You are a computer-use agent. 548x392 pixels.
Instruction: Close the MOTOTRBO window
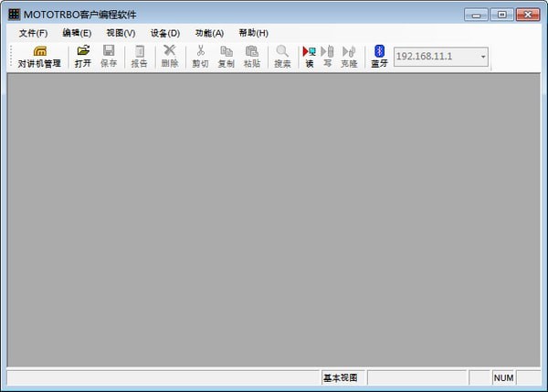tap(528, 15)
